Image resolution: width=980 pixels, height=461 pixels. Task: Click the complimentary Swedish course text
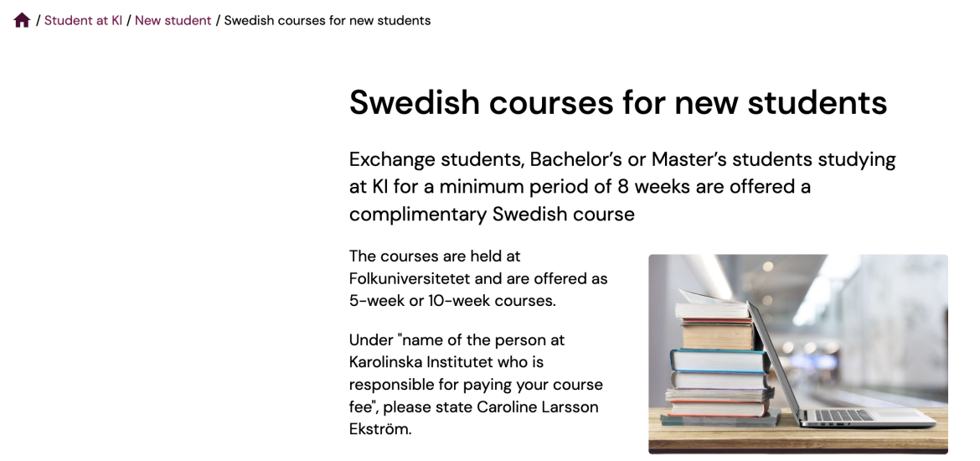point(492,214)
